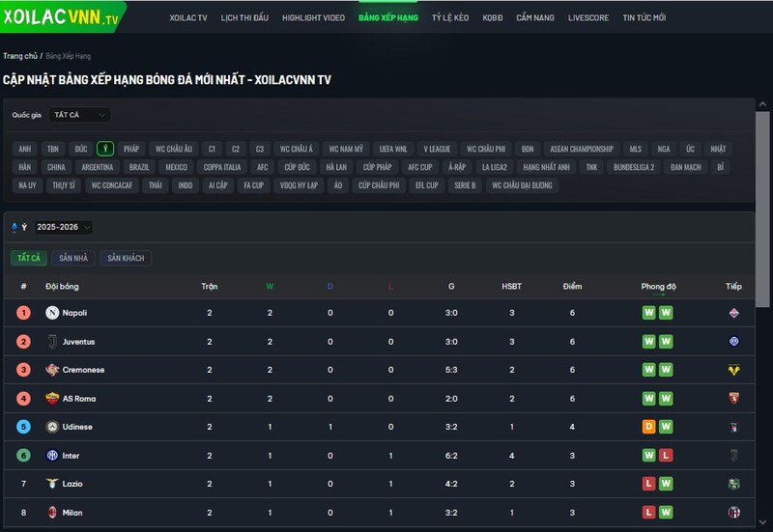
Task: Select the ĐỨC league chip
Action: click(81, 149)
